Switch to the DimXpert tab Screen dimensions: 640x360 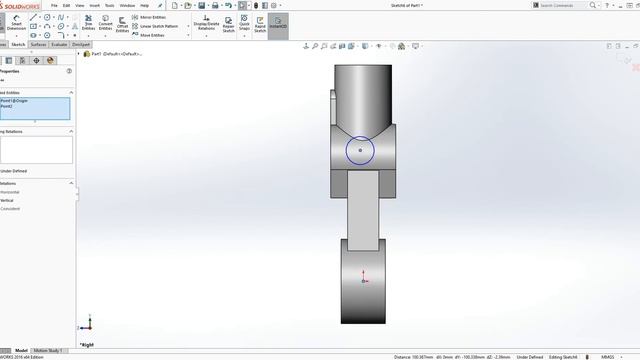point(81,44)
